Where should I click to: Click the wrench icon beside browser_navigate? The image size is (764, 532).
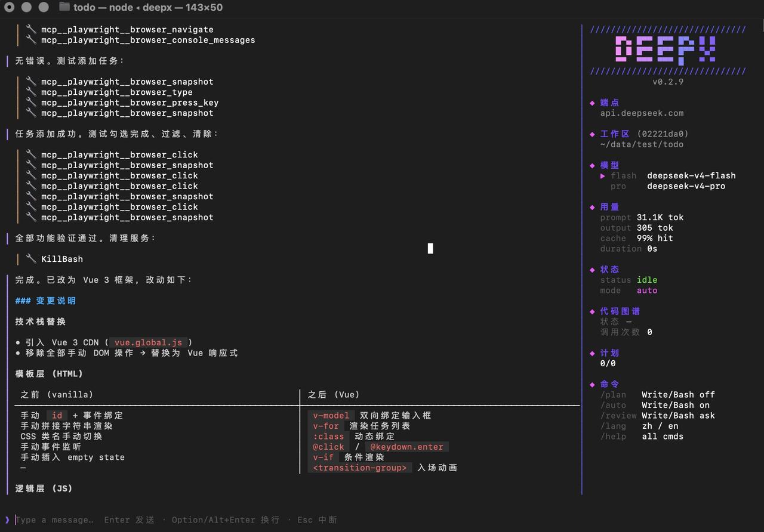tap(31, 29)
